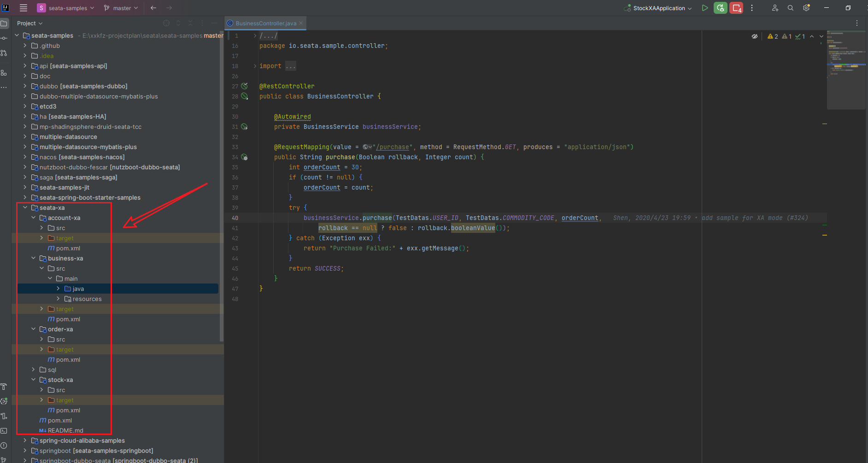This screenshot has width=868, height=463.
Task: Stop running processes with the red button
Action: pos(736,8)
